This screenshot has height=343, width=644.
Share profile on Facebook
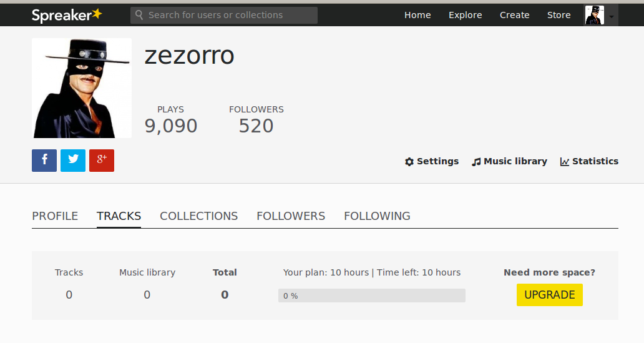point(44,161)
